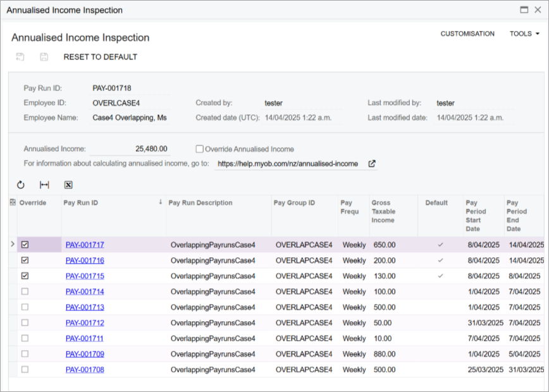Export the grid to Excel
This screenshot has height=392, width=549.
(x=68, y=185)
